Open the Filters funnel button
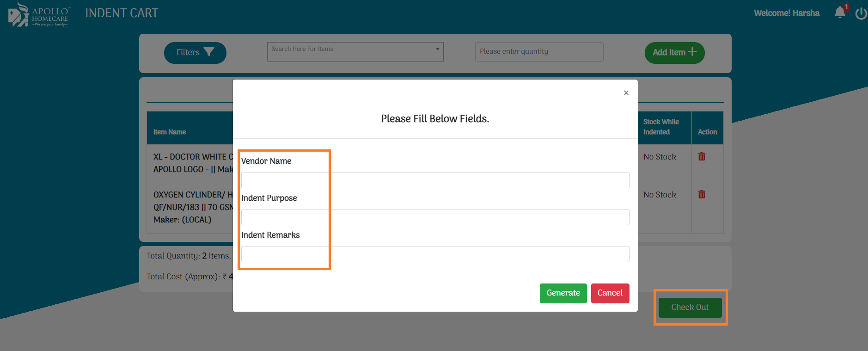This screenshot has height=351, width=868. [195, 53]
